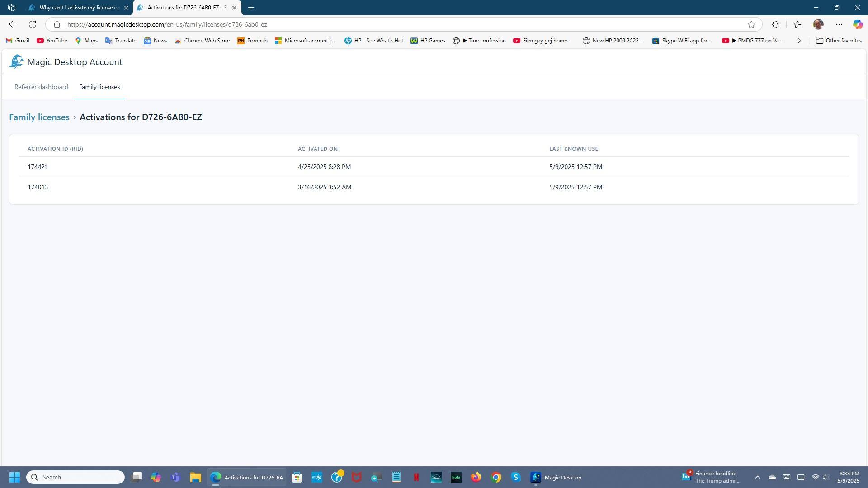Viewport: 868px width, 488px height.
Task: Expand more bookmarks with the chevron arrow
Action: 799,41
